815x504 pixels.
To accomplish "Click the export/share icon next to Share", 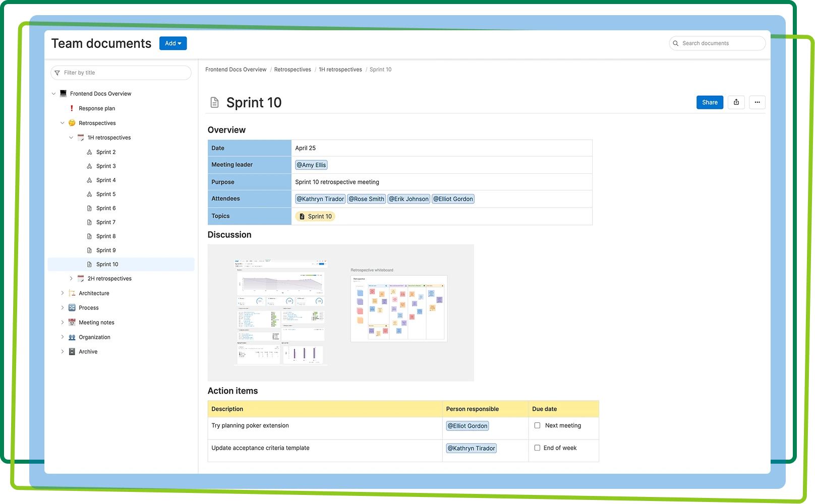I will 736,102.
